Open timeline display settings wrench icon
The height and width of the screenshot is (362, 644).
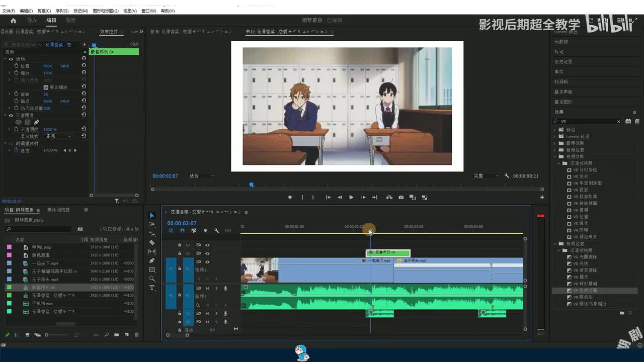click(x=216, y=231)
